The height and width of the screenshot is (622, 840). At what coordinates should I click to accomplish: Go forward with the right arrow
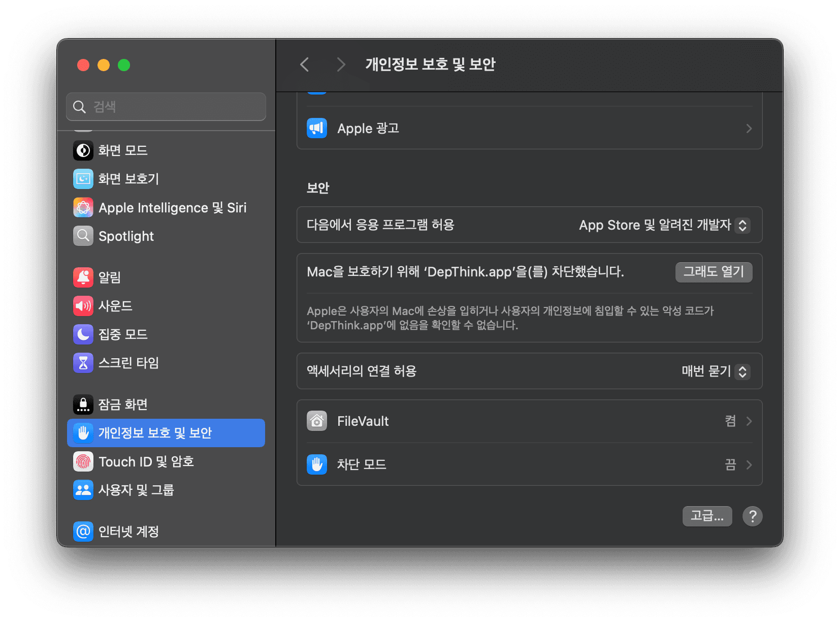(x=341, y=65)
